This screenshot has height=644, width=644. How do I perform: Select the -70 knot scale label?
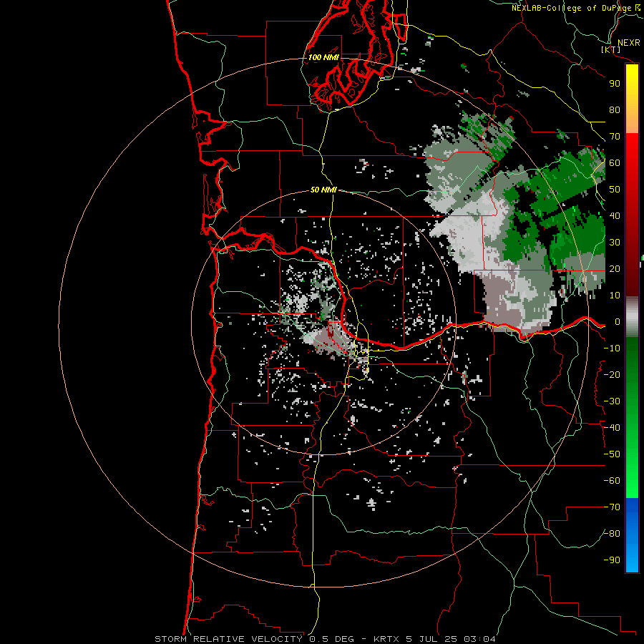(612, 507)
